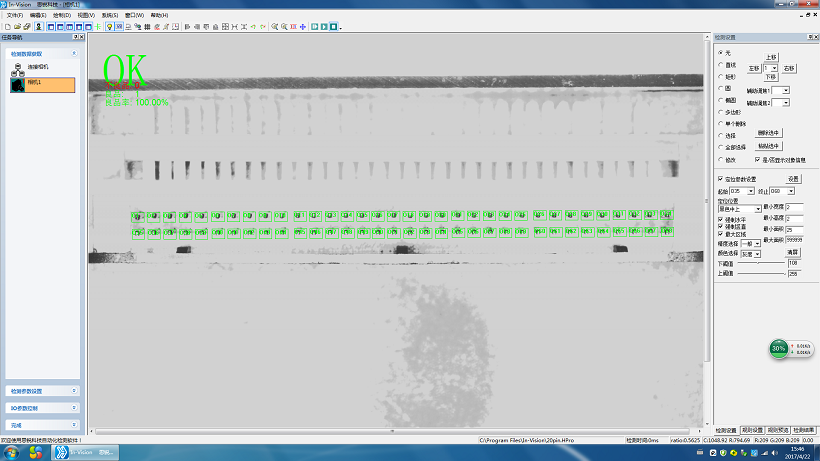Click the 上移 move up button
This screenshot has width=820, height=461.
tap(771, 58)
